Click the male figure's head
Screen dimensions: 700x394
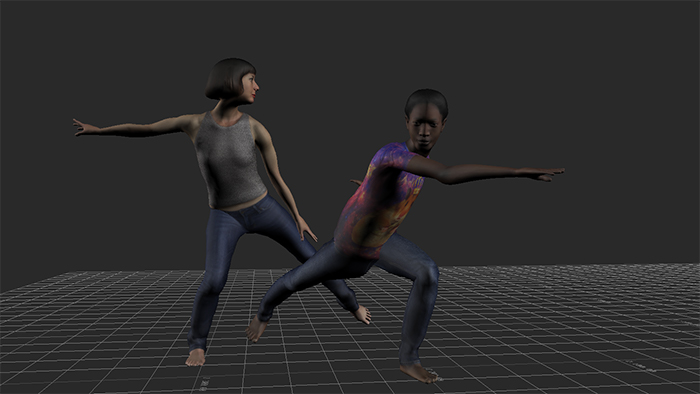tap(426, 119)
